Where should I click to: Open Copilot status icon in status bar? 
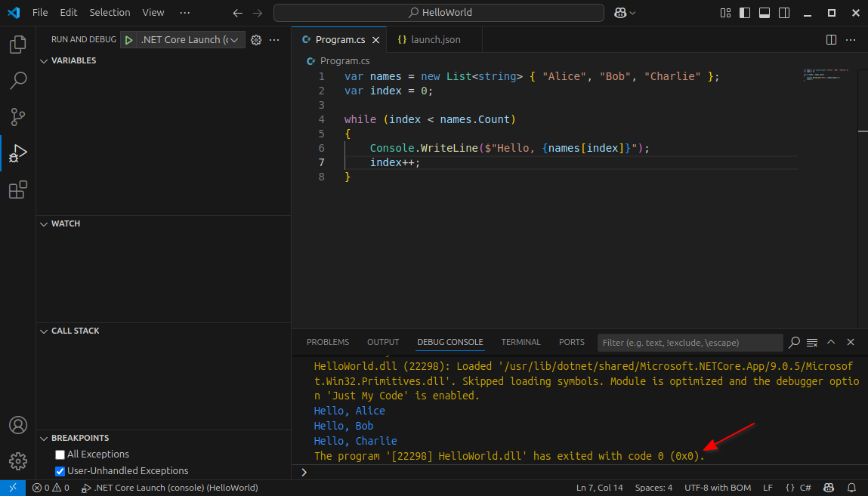click(829, 488)
